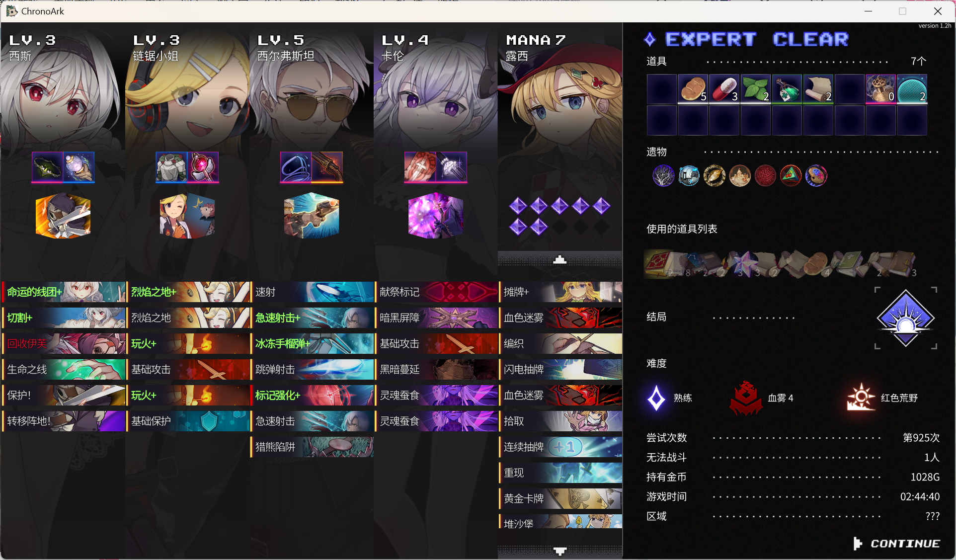Select the red-white pill capsule item
Screen dimensions: 956x560
click(x=724, y=89)
